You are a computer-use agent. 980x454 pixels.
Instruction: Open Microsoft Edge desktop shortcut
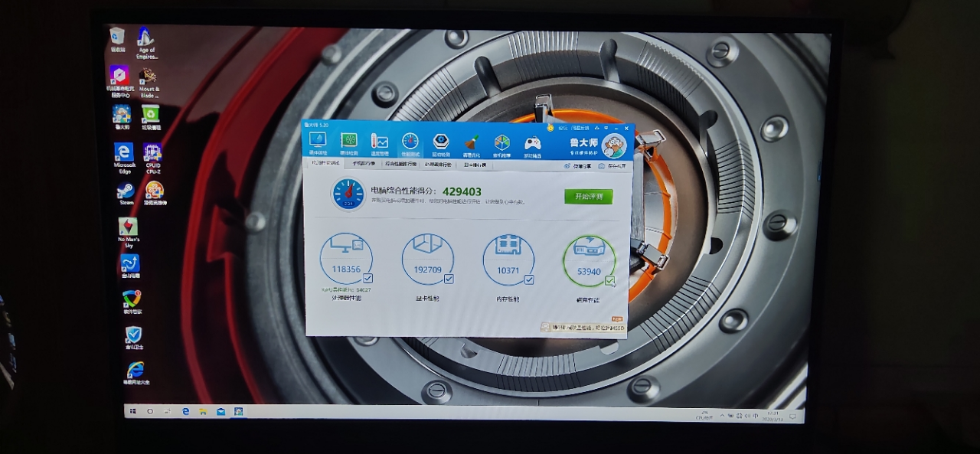[123, 158]
